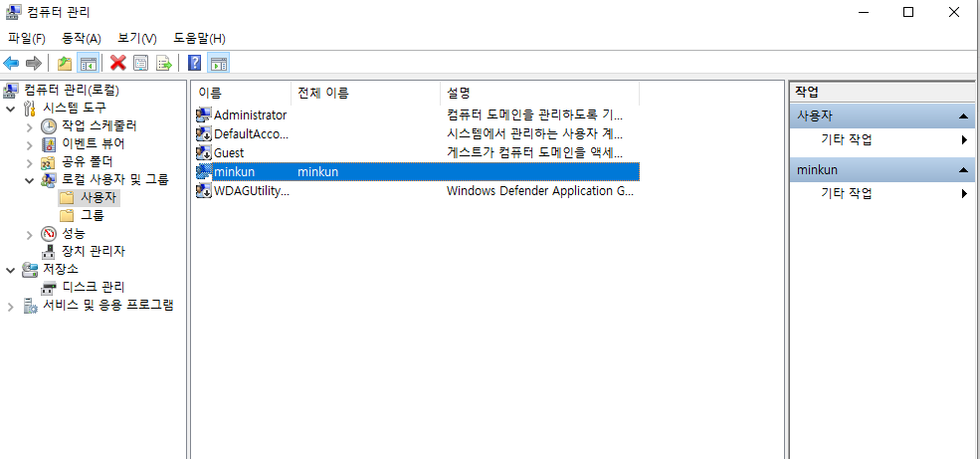
Task: Sort by the 전체 이름 column header
Action: coord(365,94)
